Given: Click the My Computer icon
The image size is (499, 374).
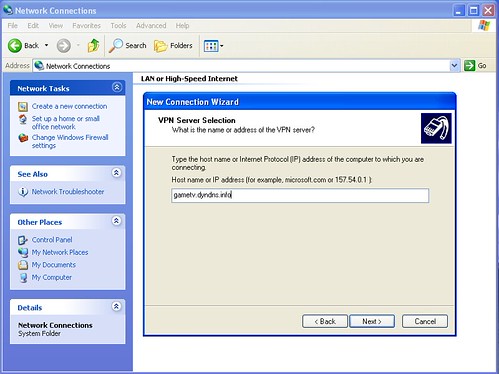Looking at the screenshot, I should [x=23, y=277].
